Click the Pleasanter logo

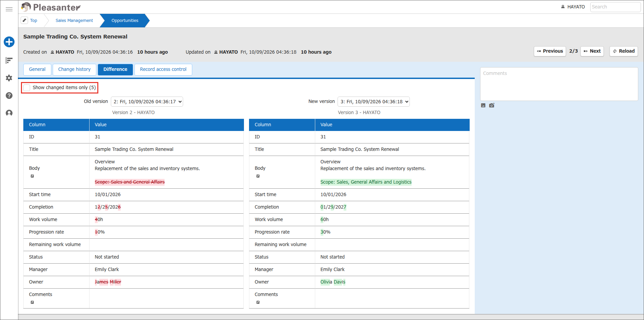(x=51, y=7)
